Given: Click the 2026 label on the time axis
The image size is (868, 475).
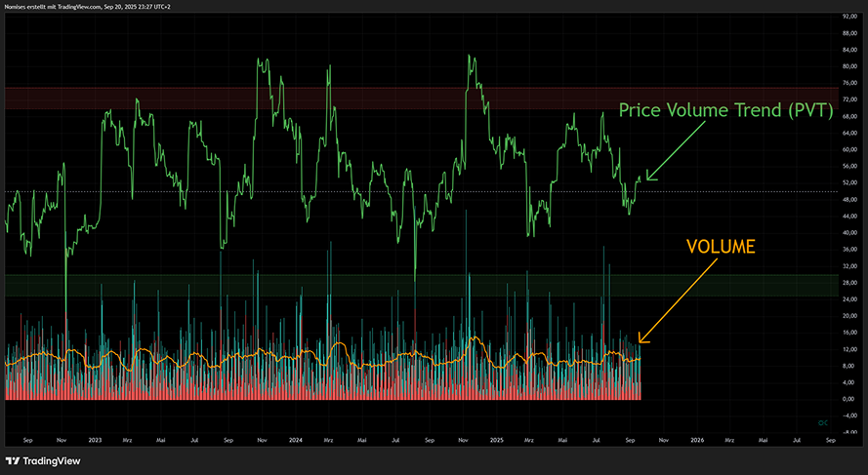Looking at the screenshot, I should pos(696,440).
